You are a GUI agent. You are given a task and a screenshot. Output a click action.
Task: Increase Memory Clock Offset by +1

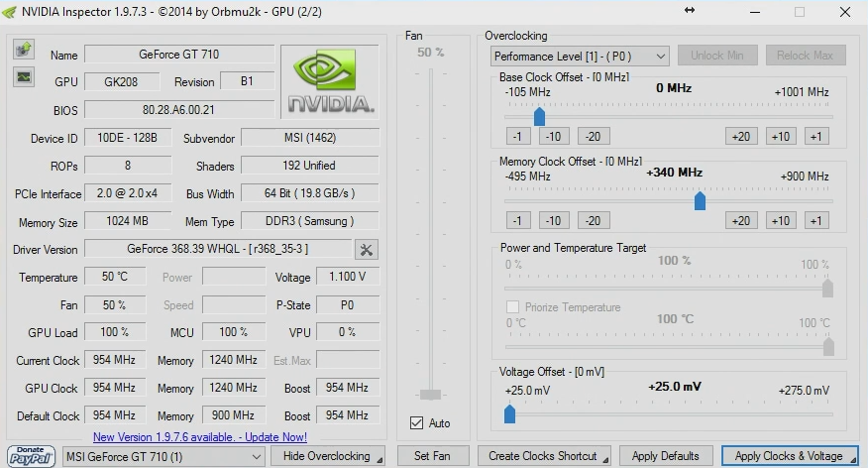pos(816,220)
